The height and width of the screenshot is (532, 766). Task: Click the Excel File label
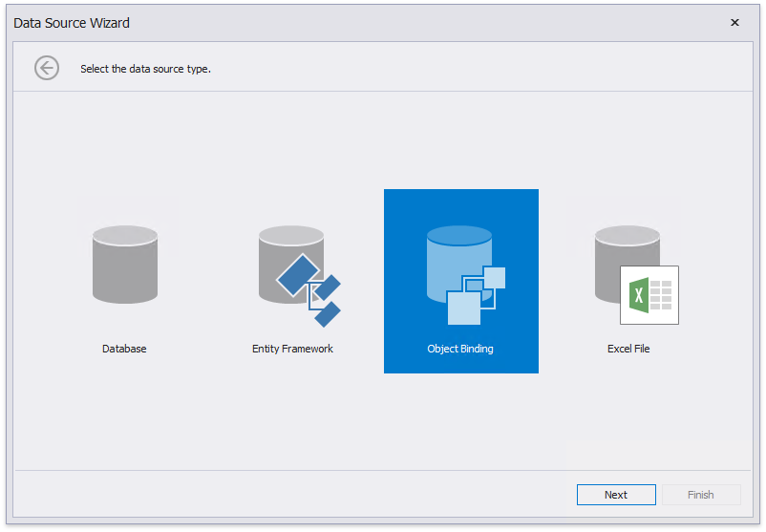click(628, 350)
